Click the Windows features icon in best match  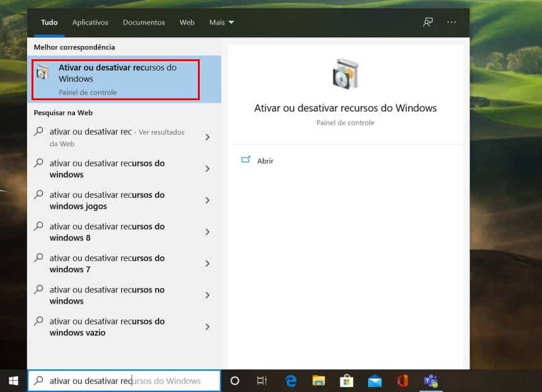point(42,72)
